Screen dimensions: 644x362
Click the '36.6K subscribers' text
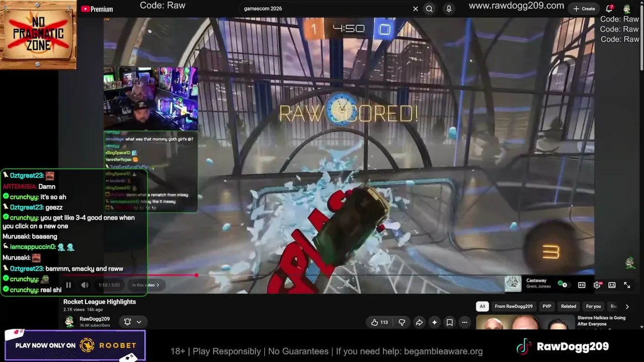(95, 325)
